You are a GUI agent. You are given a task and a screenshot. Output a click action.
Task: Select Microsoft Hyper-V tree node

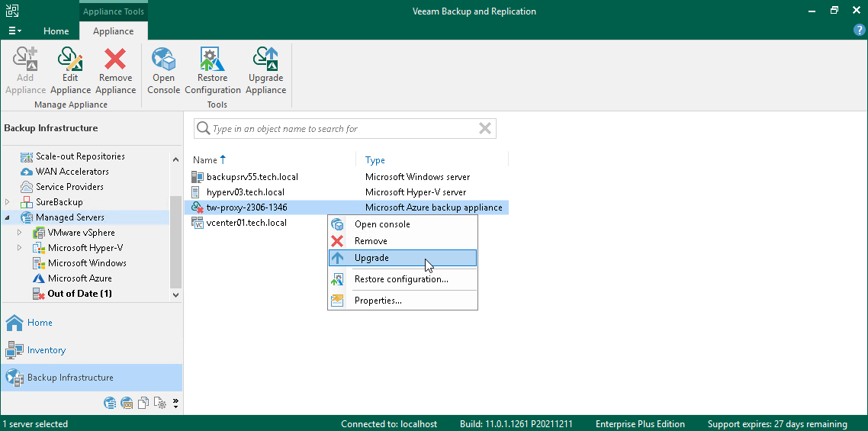(x=85, y=248)
